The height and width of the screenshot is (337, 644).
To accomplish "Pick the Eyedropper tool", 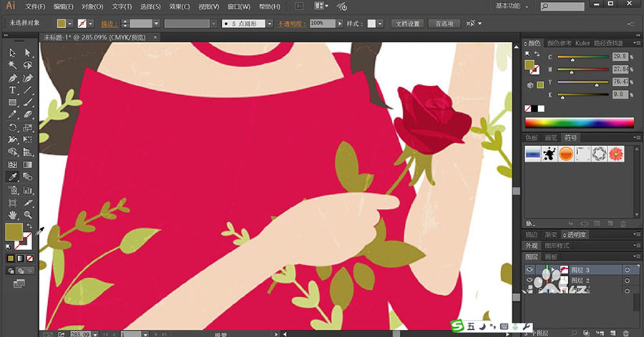I will pyautogui.click(x=13, y=177).
